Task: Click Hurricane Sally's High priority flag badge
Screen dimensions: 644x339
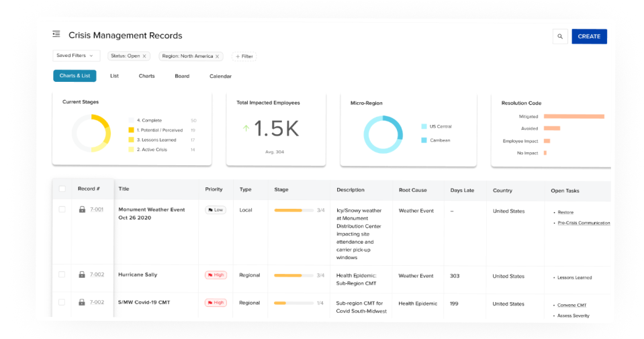Action: click(216, 275)
